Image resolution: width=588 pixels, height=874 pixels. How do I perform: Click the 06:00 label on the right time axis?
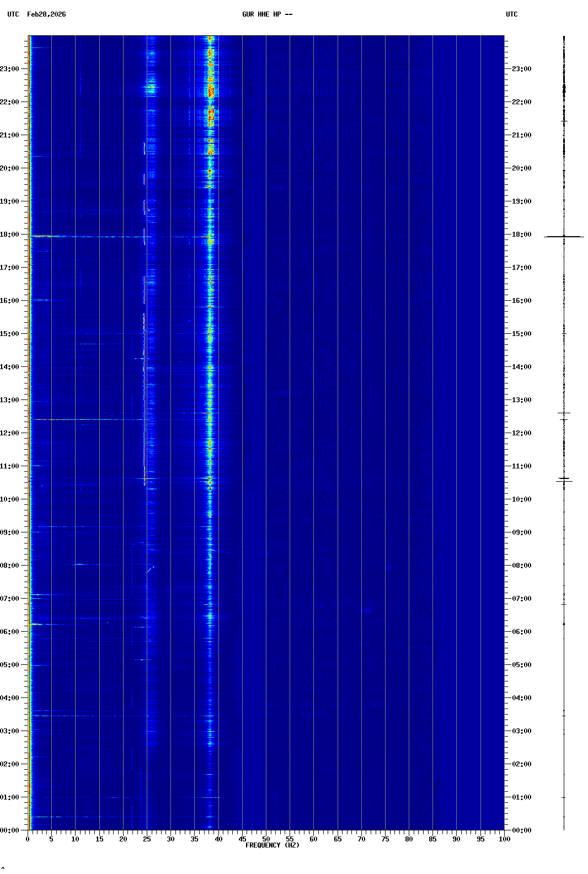(x=521, y=632)
